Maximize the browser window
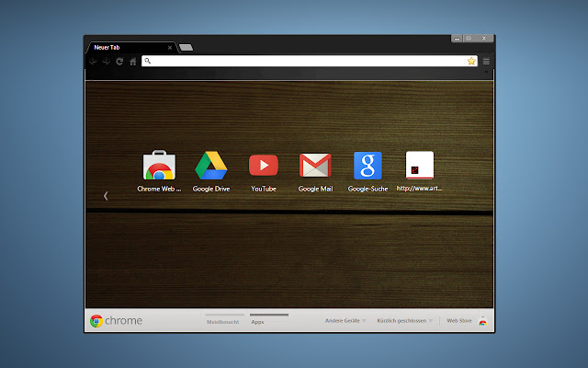The image size is (588, 368). click(469, 39)
